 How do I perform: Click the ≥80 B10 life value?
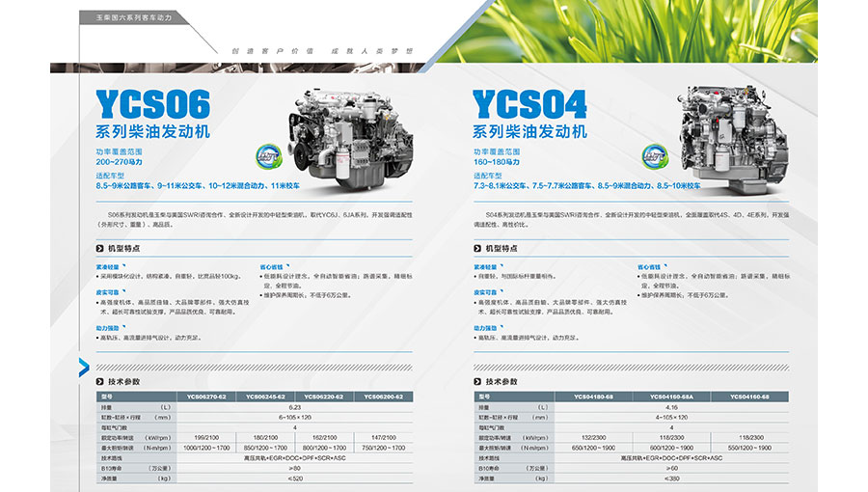click(295, 468)
